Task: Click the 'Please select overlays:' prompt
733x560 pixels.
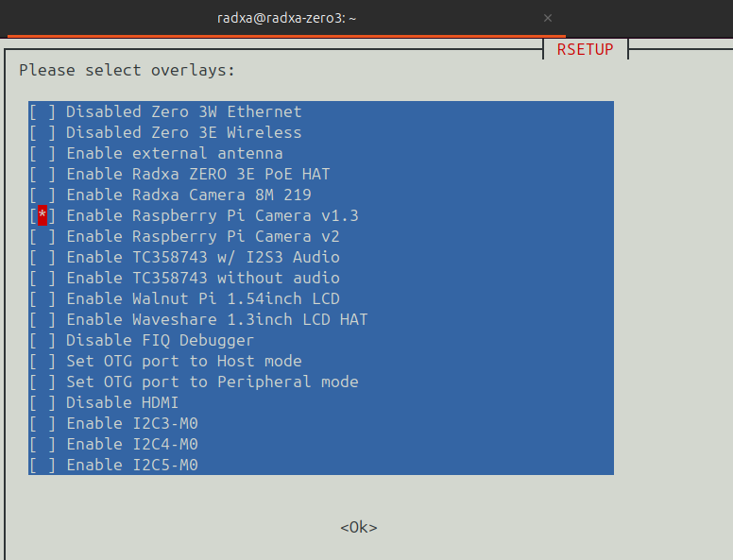Action: click(127, 71)
